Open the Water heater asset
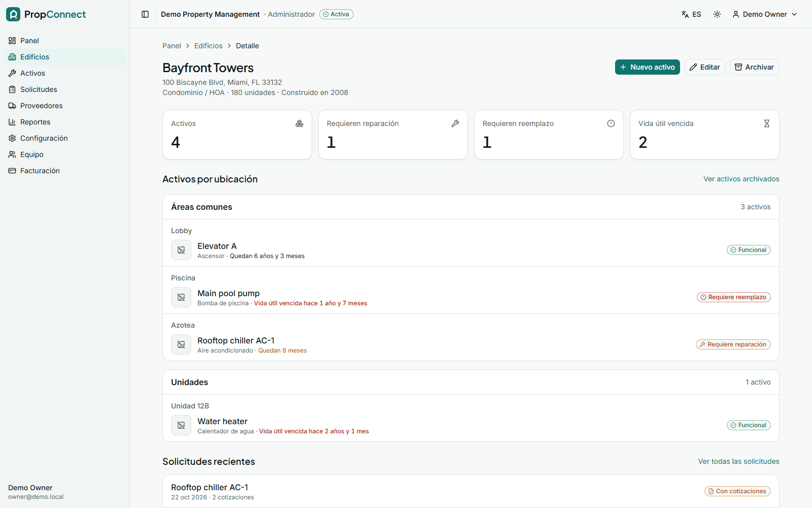The width and height of the screenshot is (812, 508). 222,421
